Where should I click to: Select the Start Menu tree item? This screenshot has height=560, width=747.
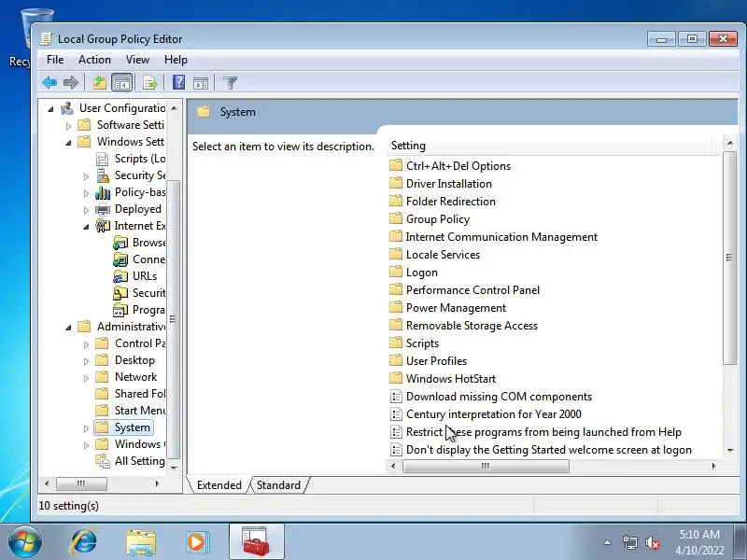point(130,411)
